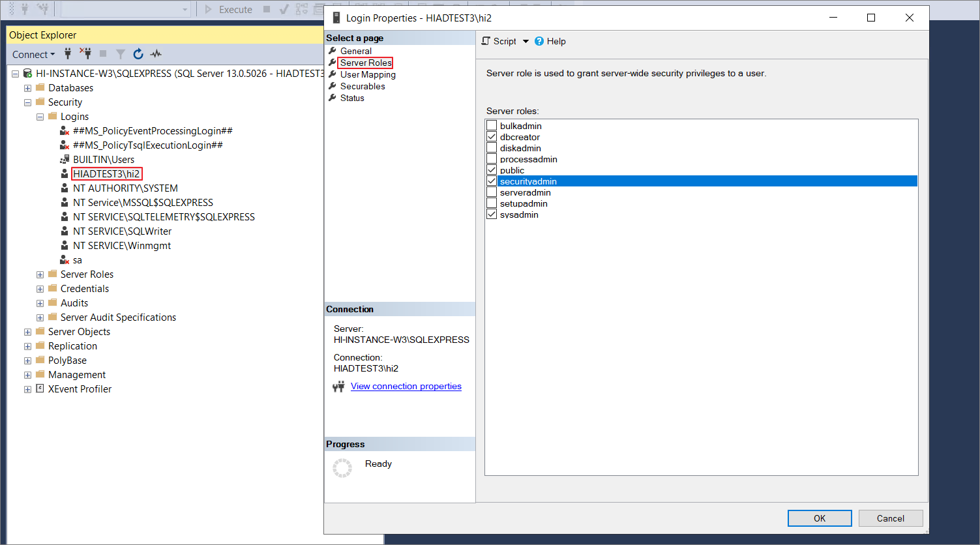Viewport: 980px width, 545px height.
Task: Expand the Server Audit Specifications folder
Action: [40, 317]
